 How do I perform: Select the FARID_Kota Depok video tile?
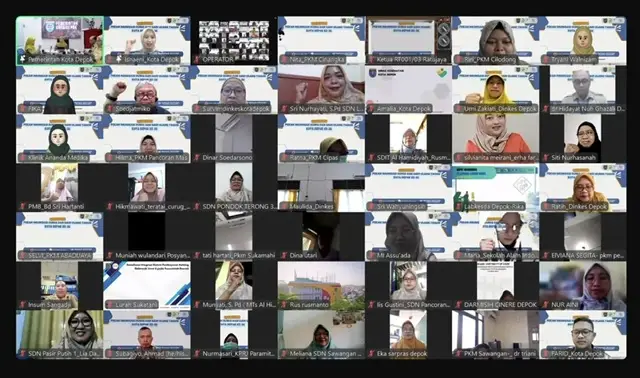click(583, 335)
